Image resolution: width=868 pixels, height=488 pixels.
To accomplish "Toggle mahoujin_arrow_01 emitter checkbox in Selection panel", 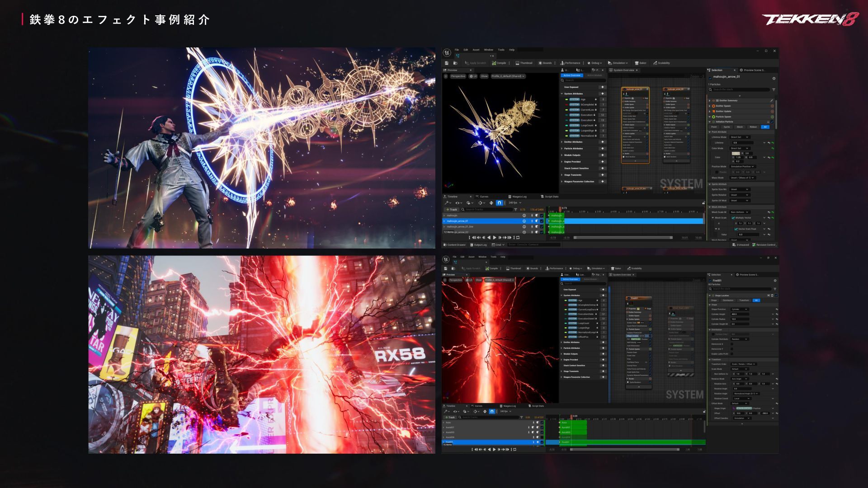I will click(710, 78).
